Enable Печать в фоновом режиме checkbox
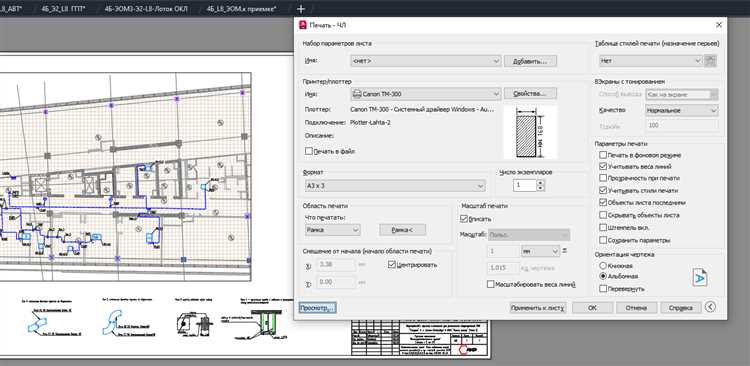 point(603,155)
